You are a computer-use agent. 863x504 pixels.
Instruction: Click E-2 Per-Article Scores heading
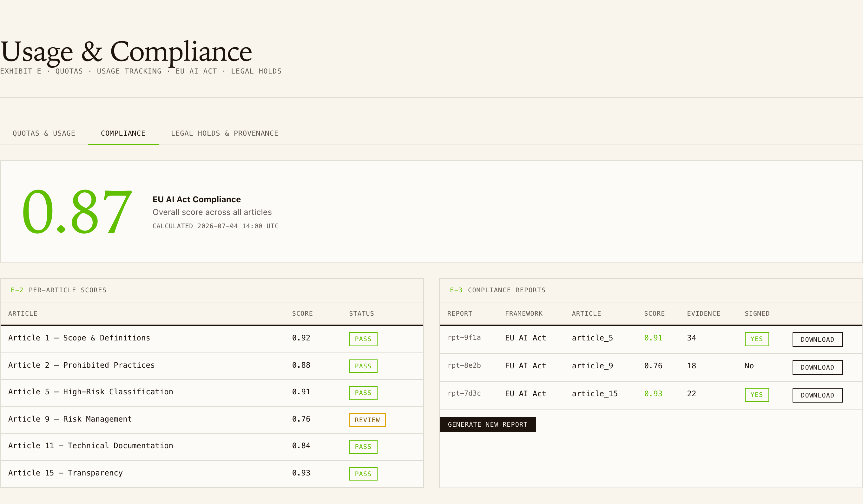point(59,290)
